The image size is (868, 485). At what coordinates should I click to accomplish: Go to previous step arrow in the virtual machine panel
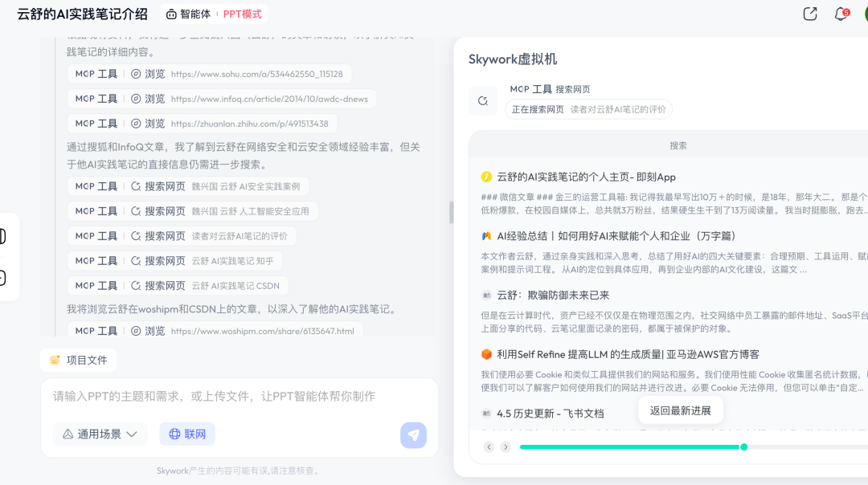coord(489,446)
